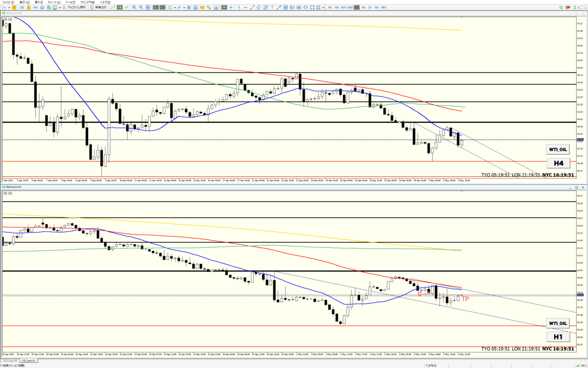Screen dimensions: 588x368
Task: Zoom out with the magnifier minus icon
Action: [141, 7]
